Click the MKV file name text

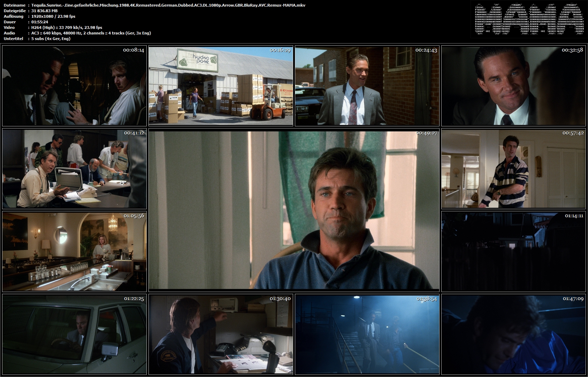(x=168, y=5)
